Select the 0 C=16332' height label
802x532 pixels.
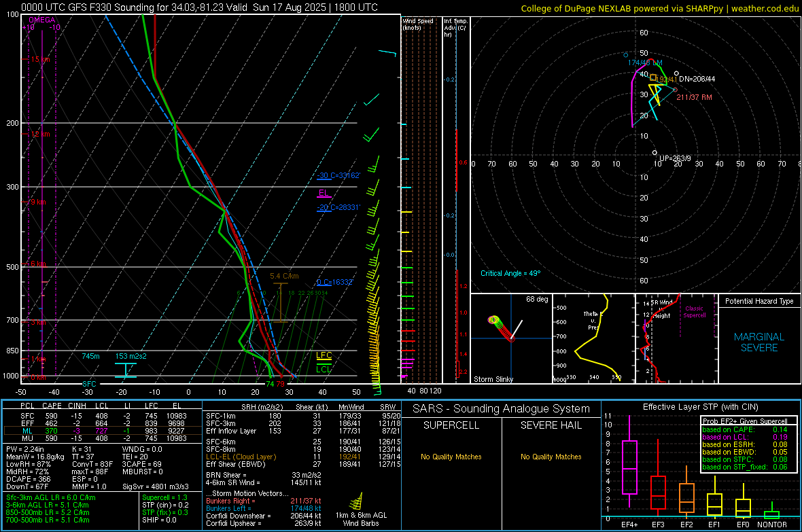click(x=335, y=283)
